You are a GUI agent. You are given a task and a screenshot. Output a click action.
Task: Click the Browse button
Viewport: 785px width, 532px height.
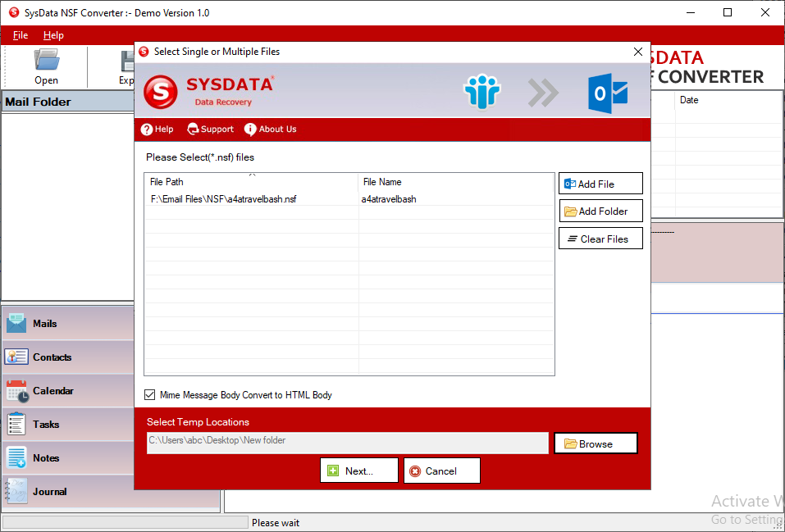[x=596, y=443]
